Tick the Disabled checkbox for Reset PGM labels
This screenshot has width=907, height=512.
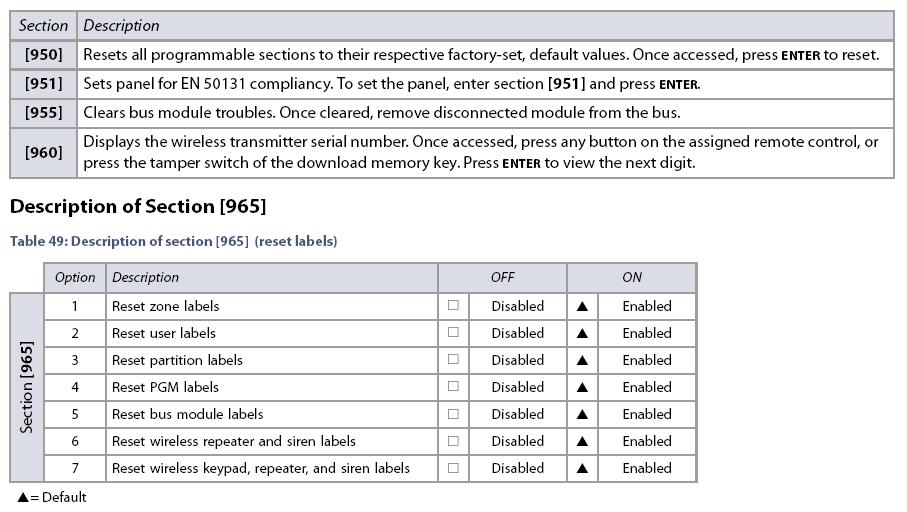(454, 386)
